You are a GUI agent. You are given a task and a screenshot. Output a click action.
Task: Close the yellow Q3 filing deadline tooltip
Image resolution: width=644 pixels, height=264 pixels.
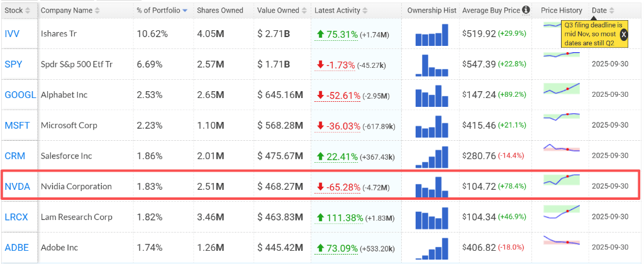point(623,35)
